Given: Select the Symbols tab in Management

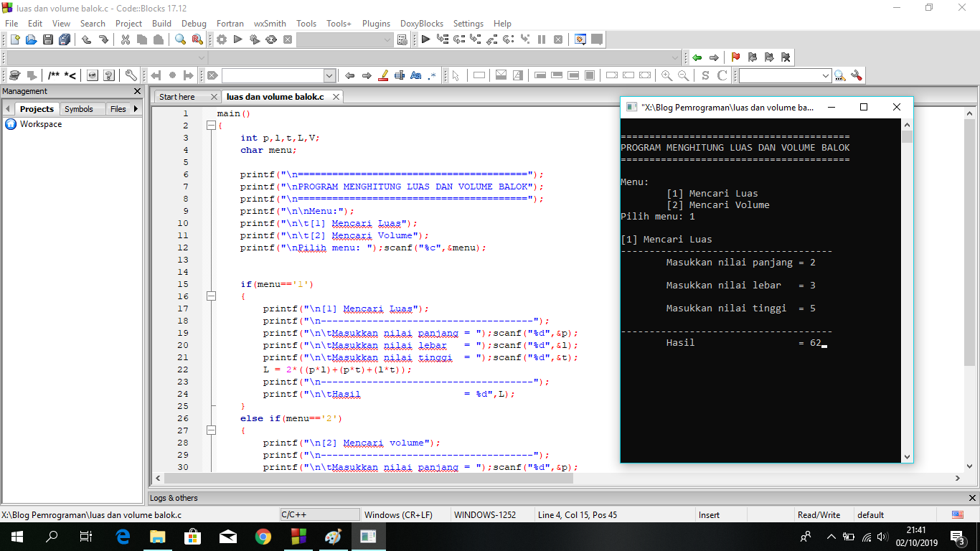Looking at the screenshot, I should 79,109.
